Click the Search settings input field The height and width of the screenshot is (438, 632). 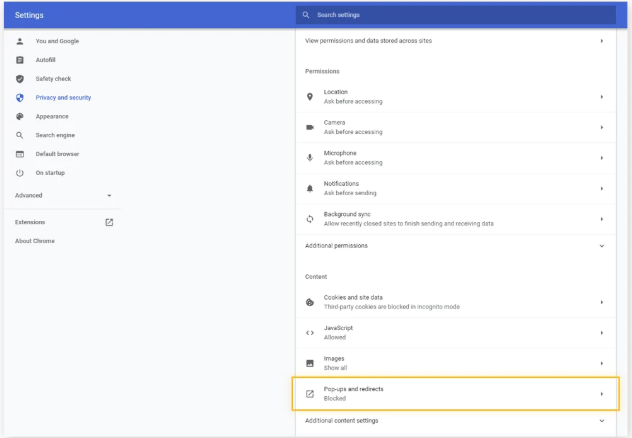click(x=460, y=15)
